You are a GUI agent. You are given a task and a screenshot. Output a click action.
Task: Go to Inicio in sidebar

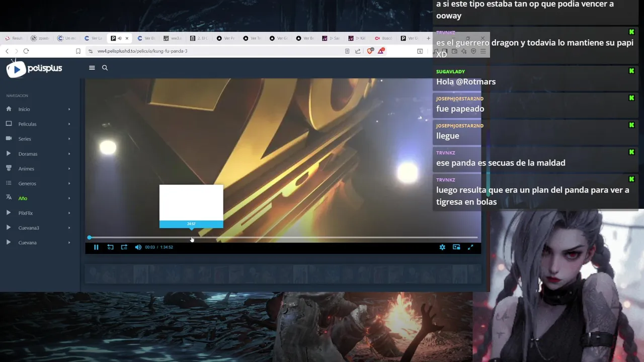[x=24, y=109]
